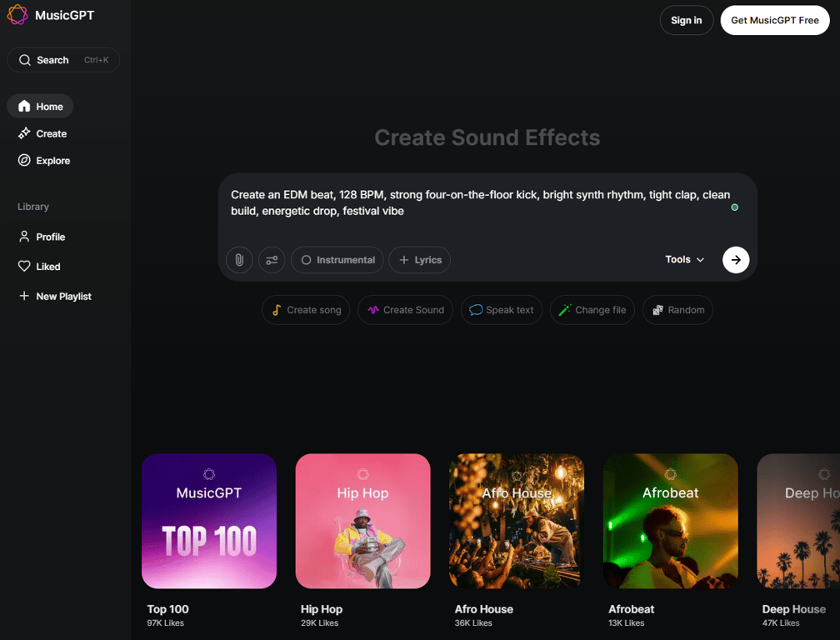840x640 pixels.
Task: Click the 'Hip Hop' title below cover
Action: 322,609
